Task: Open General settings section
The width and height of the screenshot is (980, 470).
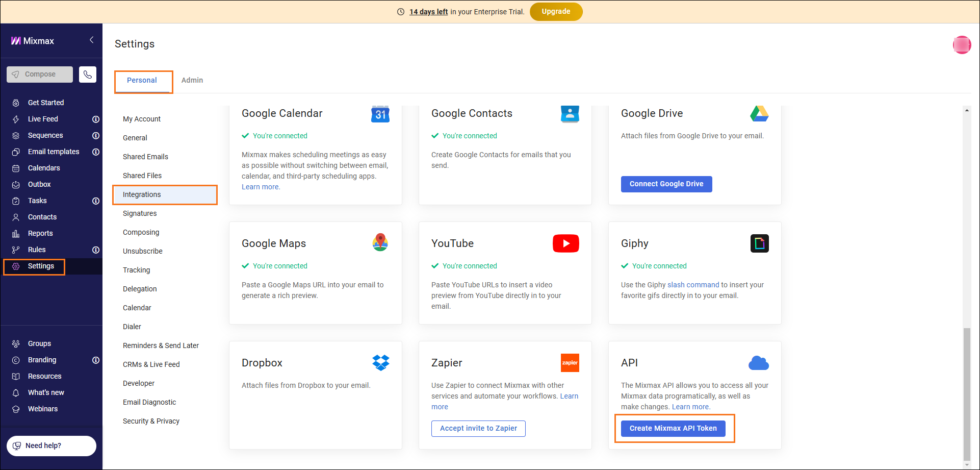Action: pos(135,138)
